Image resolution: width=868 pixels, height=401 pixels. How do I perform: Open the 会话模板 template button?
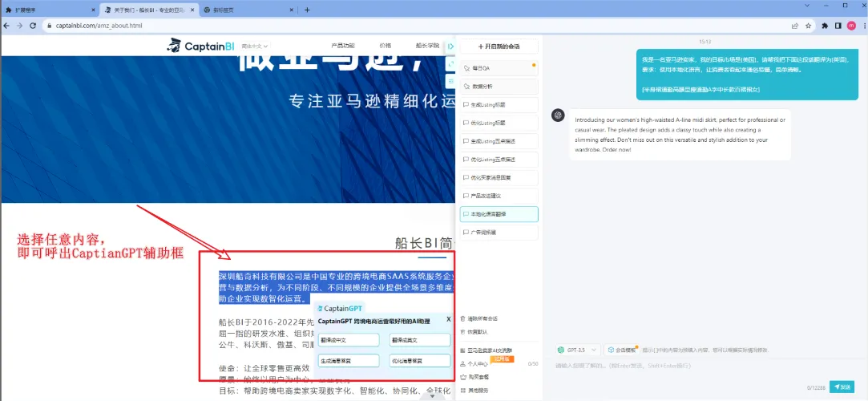coord(621,350)
